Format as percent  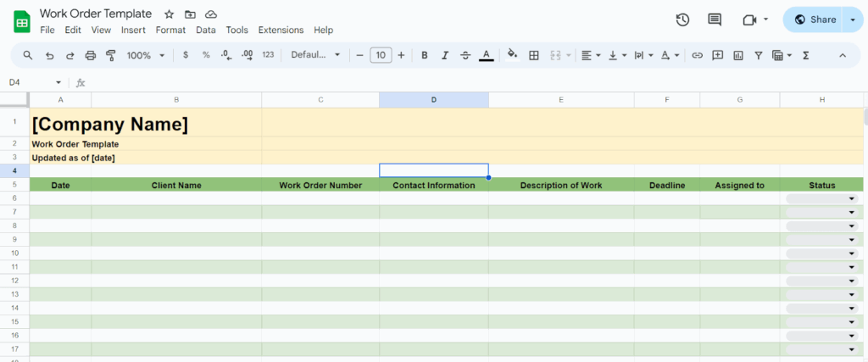206,55
